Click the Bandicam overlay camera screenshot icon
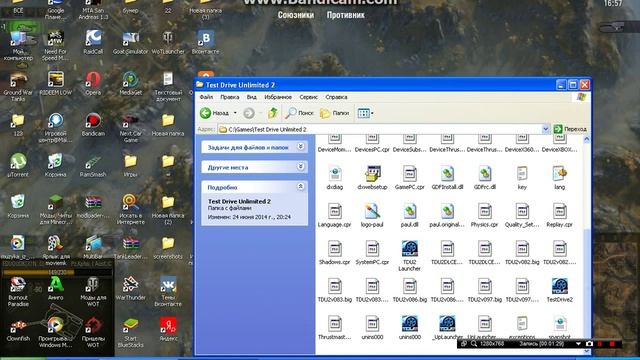 click(x=589, y=344)
